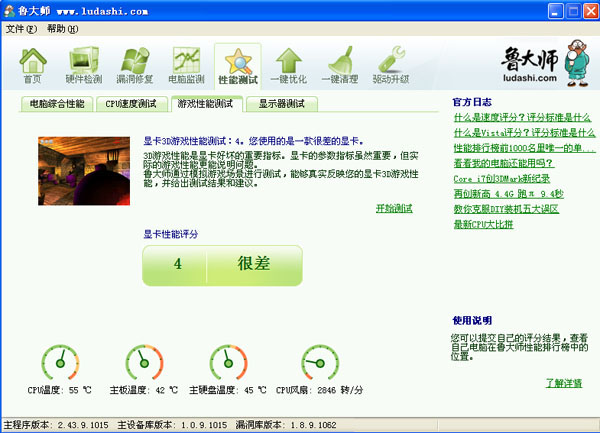600x433 pixels.
Task: Click the CPU温度: 55 ℃ reading
Action: (60, 390)
